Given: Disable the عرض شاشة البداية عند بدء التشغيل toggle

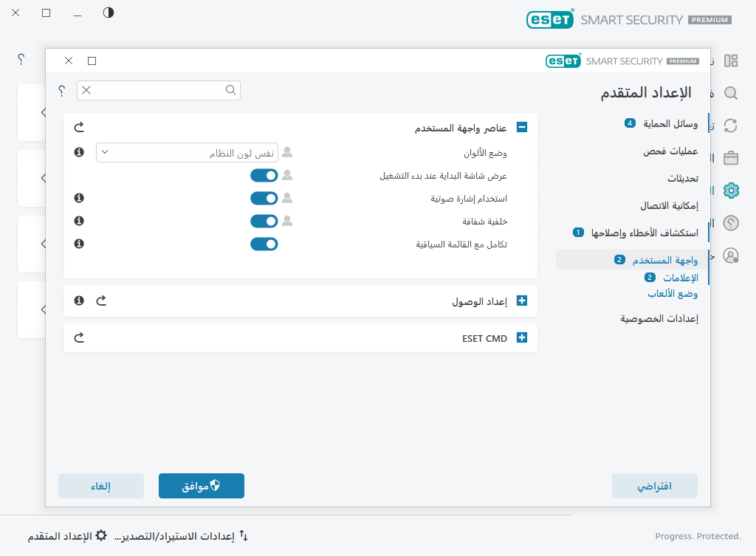Looking at the screenshot, I should [264, 175].
